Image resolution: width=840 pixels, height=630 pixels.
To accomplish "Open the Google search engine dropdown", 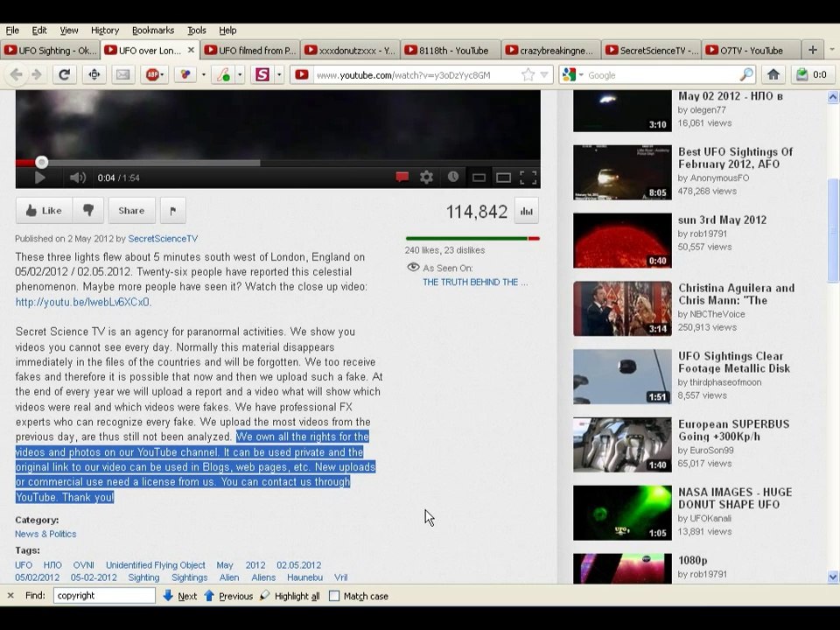I will point(581,75).
